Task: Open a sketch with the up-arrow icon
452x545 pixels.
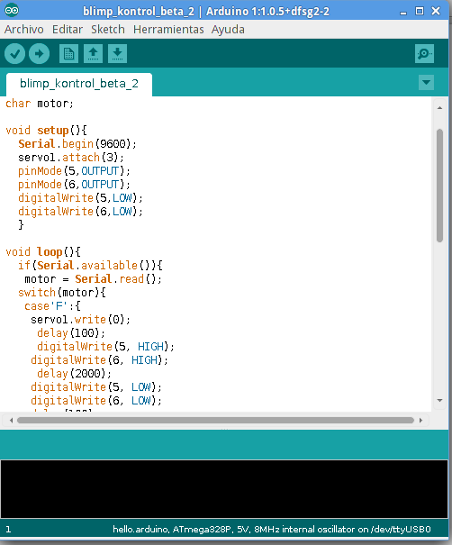Action: 93,54
